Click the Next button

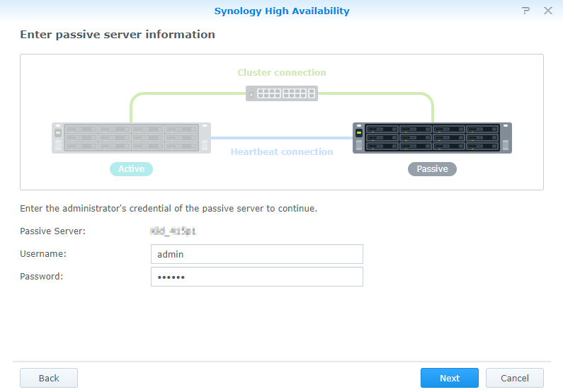coord(450,378)
